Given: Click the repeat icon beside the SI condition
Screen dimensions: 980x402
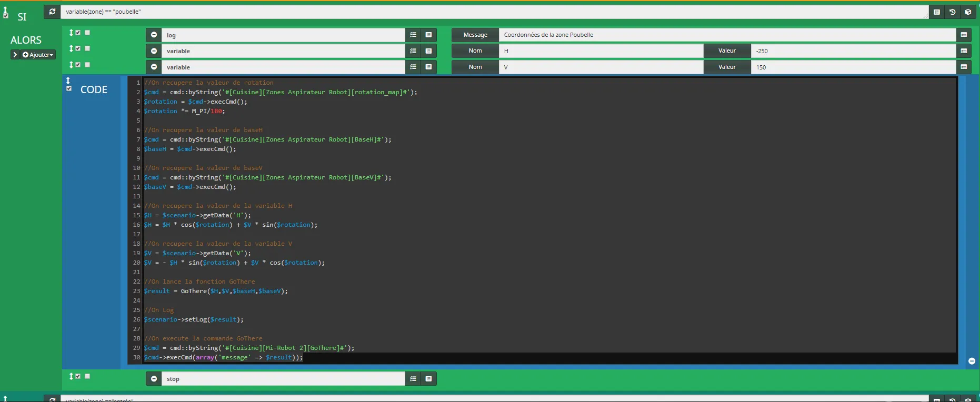Looking at the screenshot, I should click(x=52, y=12).
